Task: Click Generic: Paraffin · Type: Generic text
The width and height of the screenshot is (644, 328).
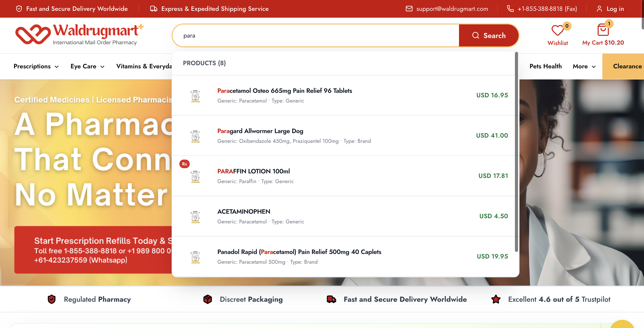Action: [255, 181]
